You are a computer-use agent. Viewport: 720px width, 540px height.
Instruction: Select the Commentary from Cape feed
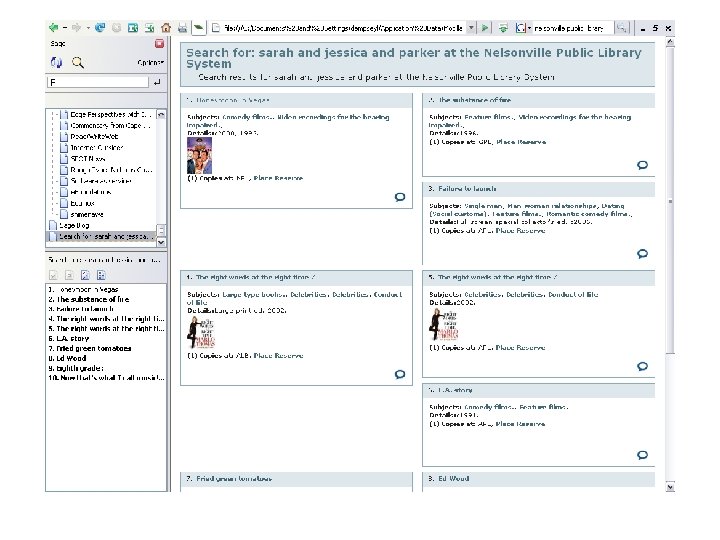coord(110,125)
